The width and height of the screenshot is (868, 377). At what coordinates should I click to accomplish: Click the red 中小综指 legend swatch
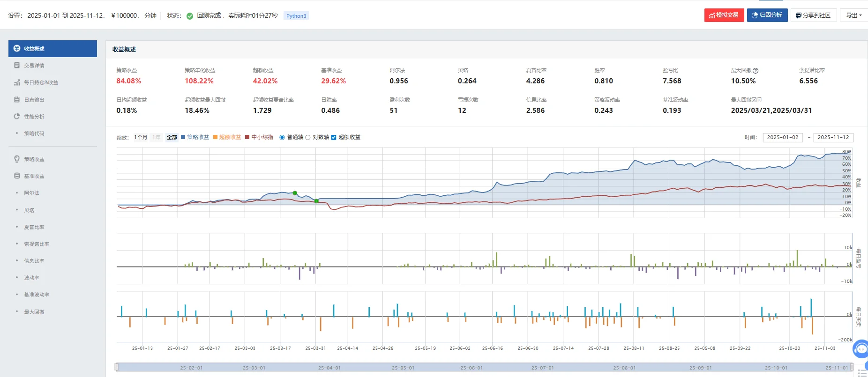(247, 137)
